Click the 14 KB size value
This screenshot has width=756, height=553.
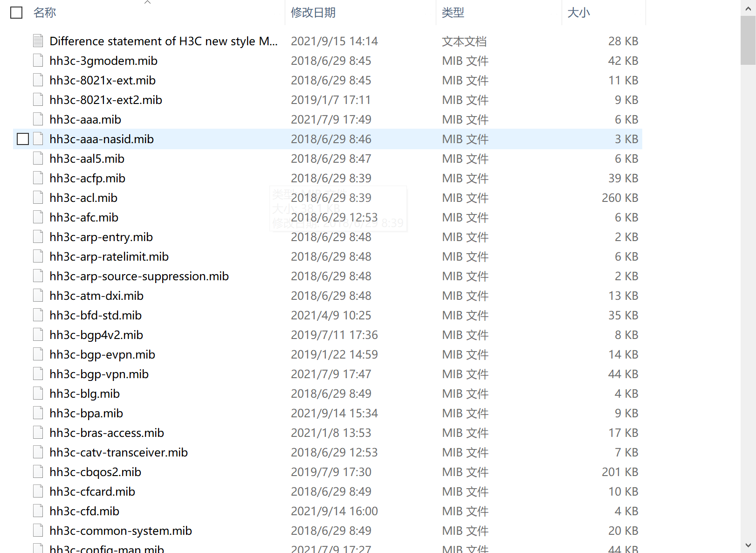pos(623,354)
